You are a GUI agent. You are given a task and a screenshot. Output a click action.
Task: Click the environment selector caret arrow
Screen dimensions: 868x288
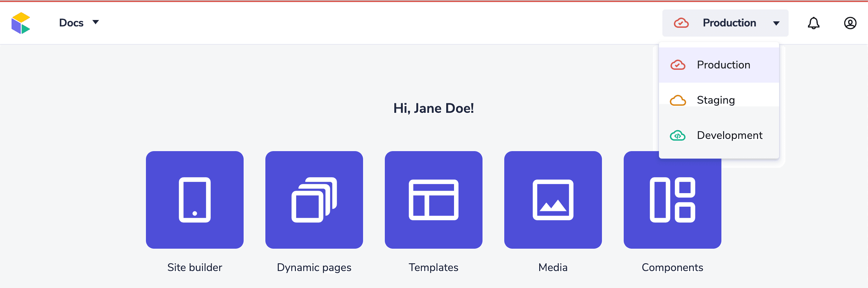(776, 23)
